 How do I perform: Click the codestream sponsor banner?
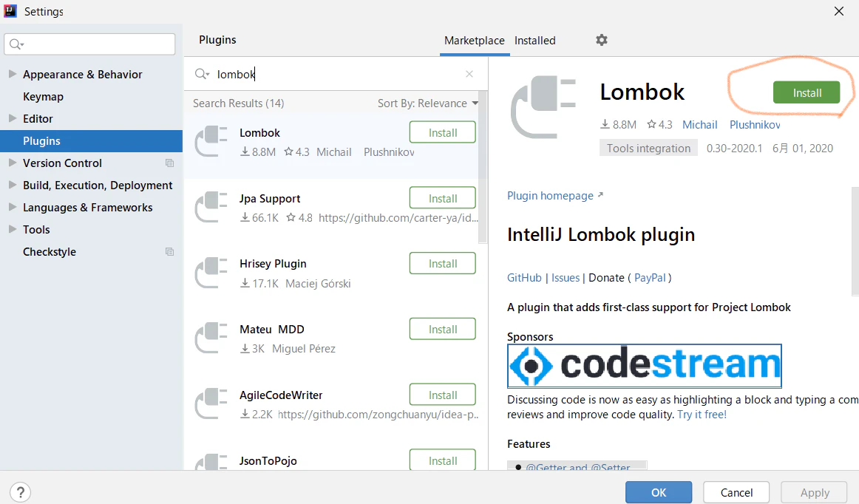(645, 365)
